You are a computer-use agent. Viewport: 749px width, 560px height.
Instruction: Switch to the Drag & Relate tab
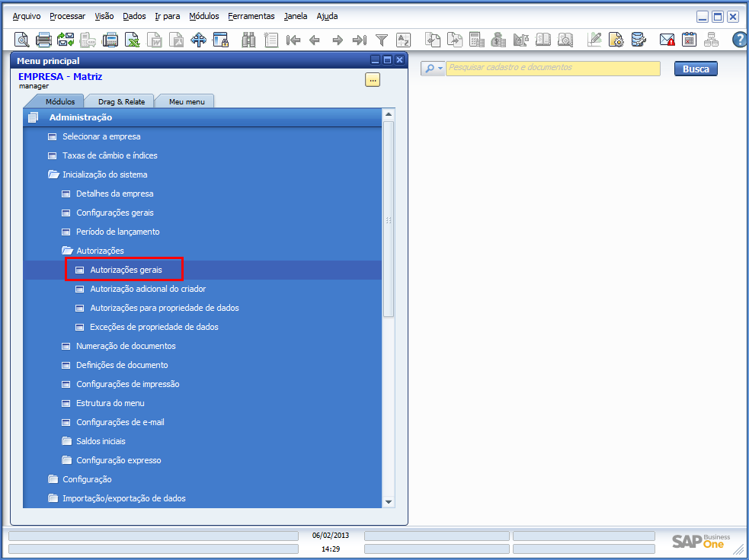coord(121,101)
